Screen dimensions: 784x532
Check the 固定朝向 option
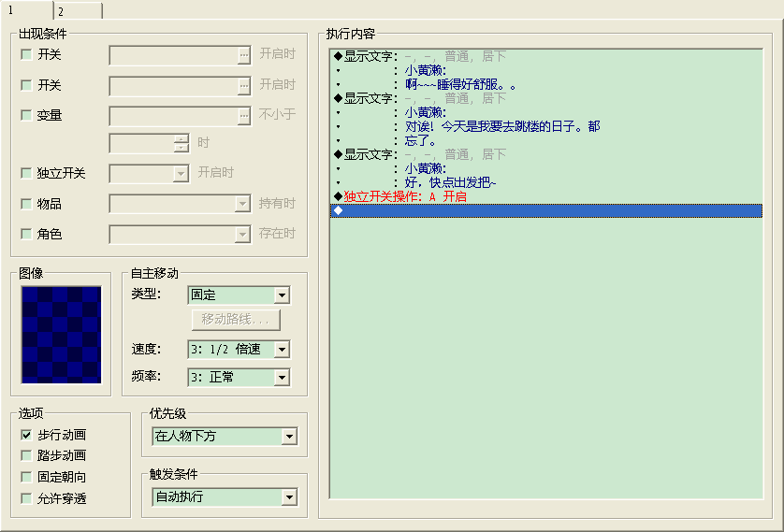point(26,477)
